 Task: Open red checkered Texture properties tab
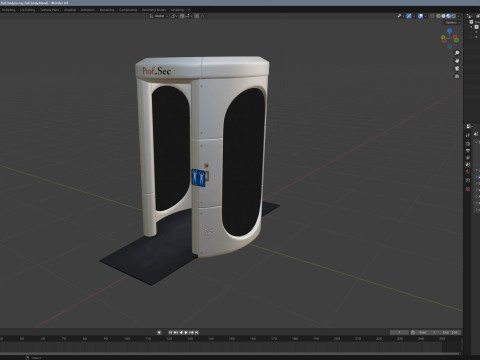tap(468, 189)
